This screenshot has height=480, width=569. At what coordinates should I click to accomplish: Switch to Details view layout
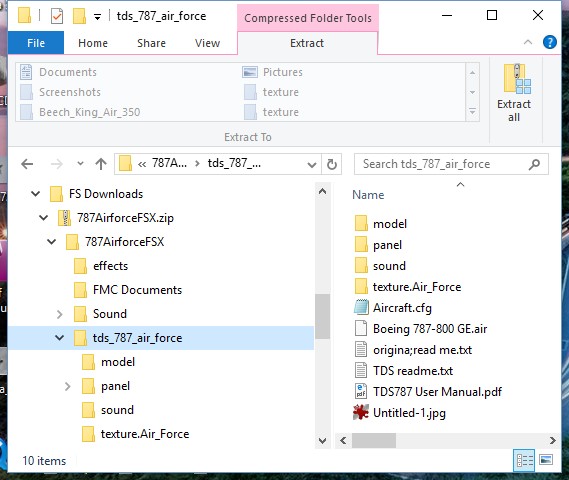click(x=525, y=461)
